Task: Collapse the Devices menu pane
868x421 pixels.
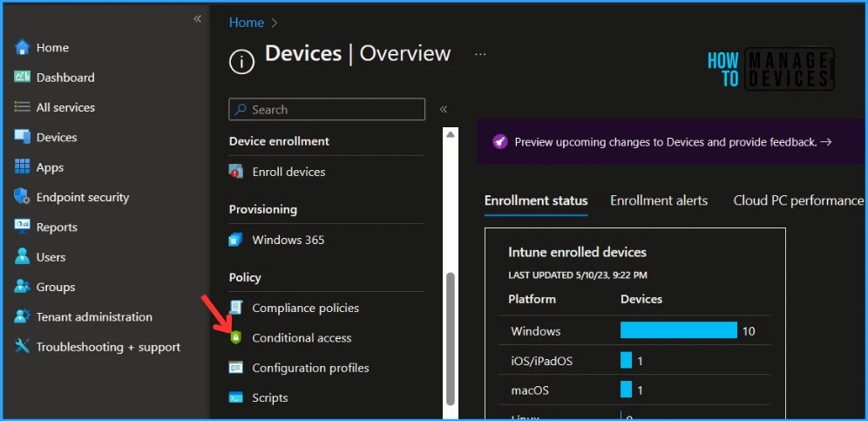Action: point(443,109)
